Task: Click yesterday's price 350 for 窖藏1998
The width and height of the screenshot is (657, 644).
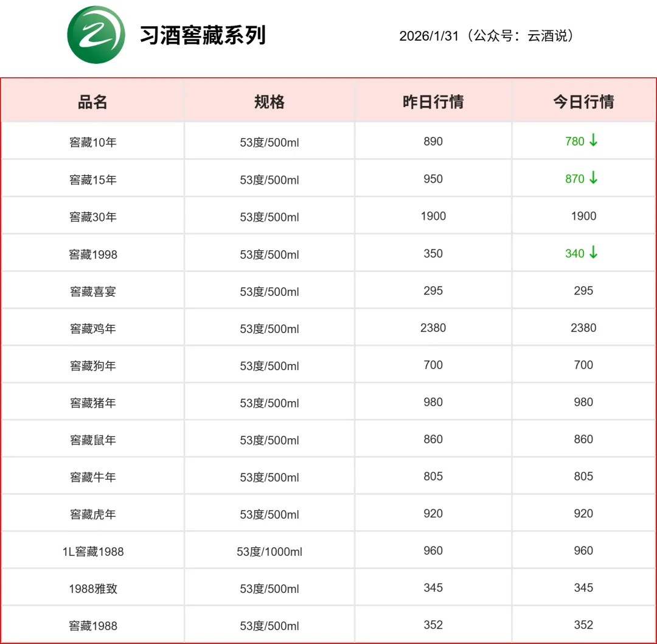Action: click(433, 253)
